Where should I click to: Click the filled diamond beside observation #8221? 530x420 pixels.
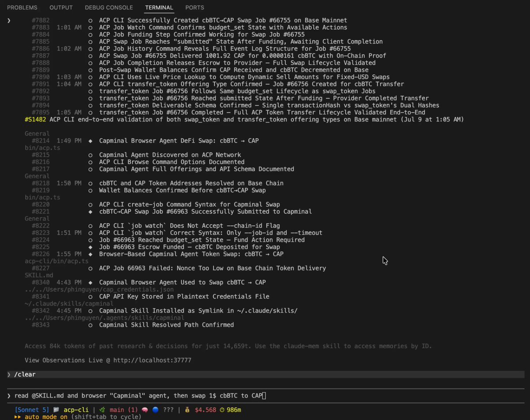pyautogui.click(x=90, y=212)
